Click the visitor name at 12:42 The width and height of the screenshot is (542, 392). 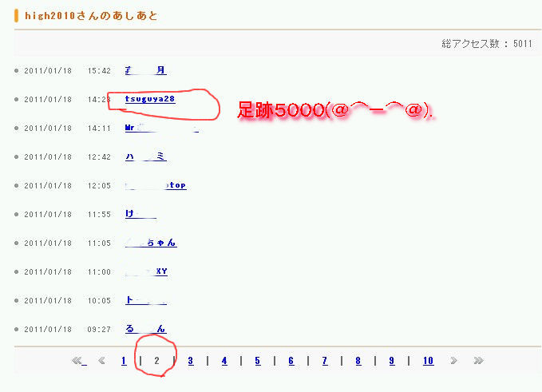[146, 156]
